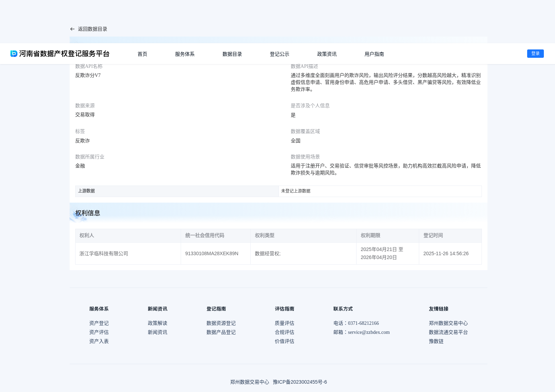Image resolution: width=555 pixels, height=392 pixels.
Task: Click footer heading 联系方式
Action: click(x=343, y=309)
